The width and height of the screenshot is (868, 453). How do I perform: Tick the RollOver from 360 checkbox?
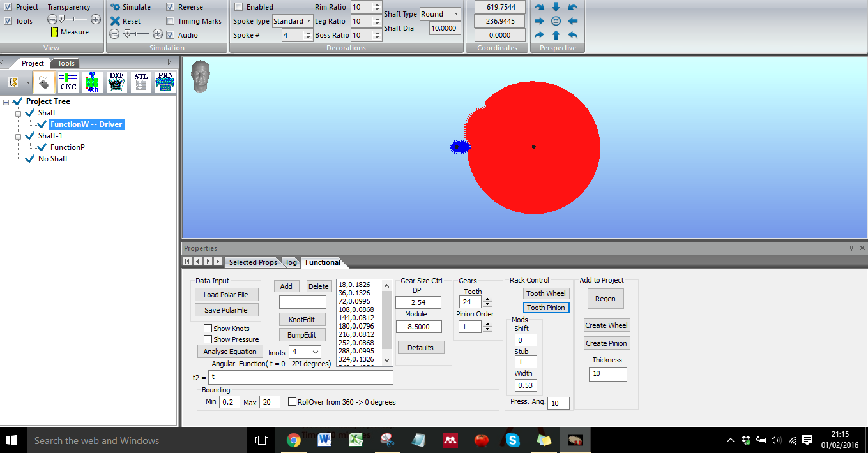(292, 402)
